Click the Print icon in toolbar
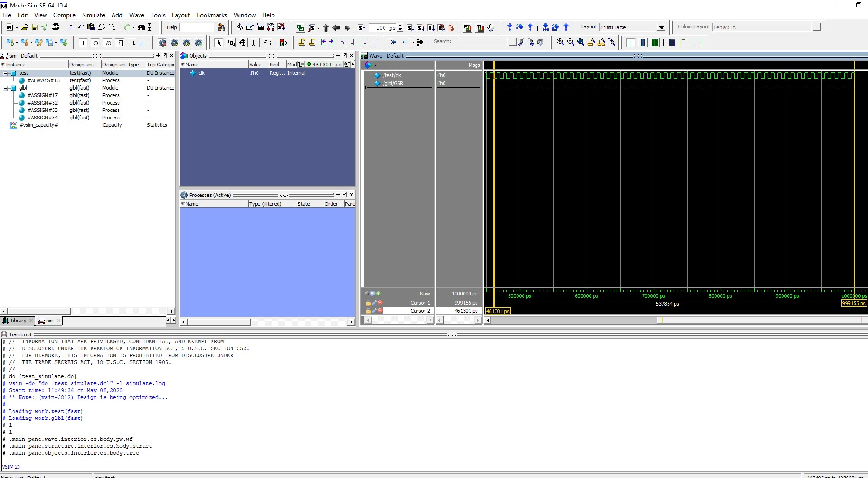The width and height of the screenshot is (868, 478). click(x=55, y=27)
